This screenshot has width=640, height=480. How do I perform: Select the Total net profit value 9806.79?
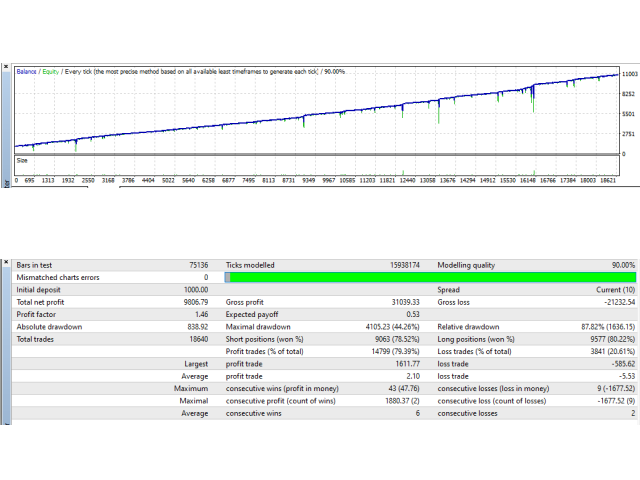coord(196,302)
